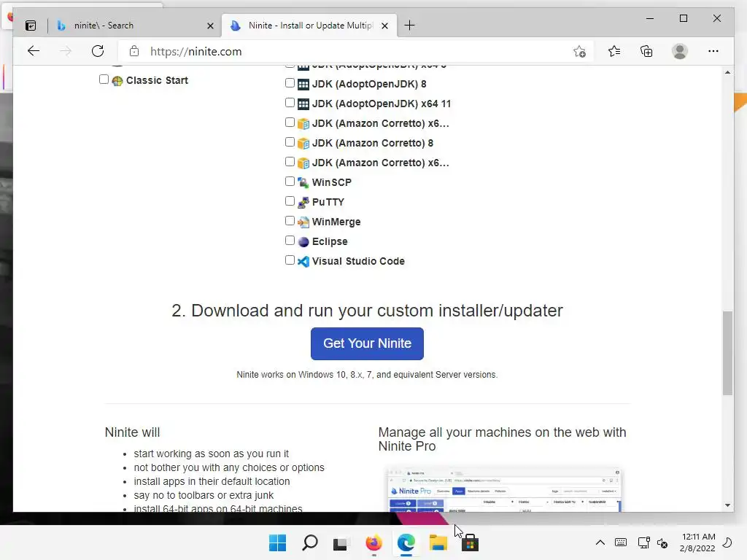Click the Forward navigation arrow
The width and height of the screenshot is (747, 560).
coord(66,52)
